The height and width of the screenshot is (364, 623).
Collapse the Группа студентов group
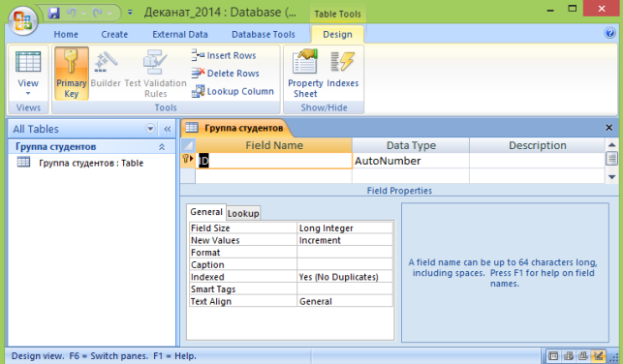coord(162,147)
